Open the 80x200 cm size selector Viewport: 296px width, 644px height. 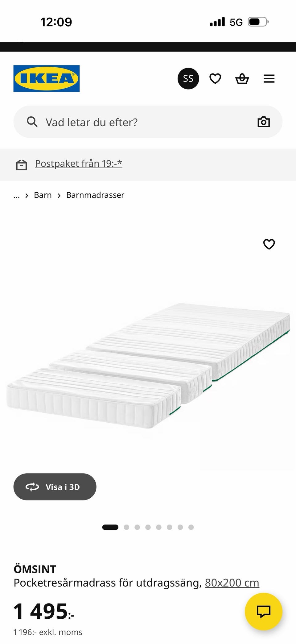[232, 583]
